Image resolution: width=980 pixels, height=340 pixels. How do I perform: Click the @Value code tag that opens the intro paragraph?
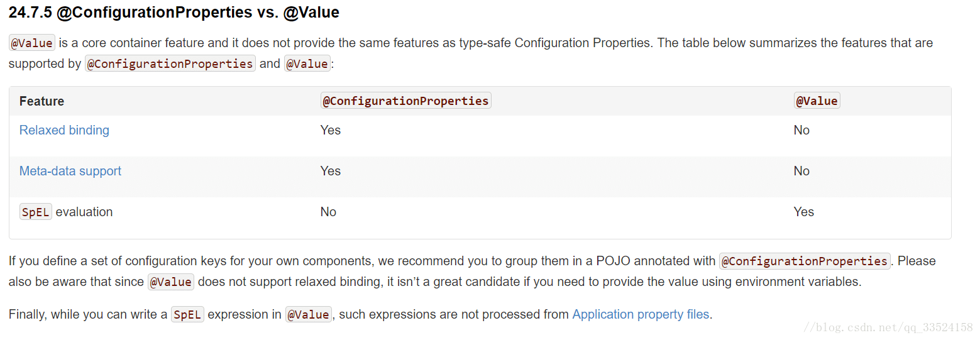pyautogui.click(x=32, y=43)
